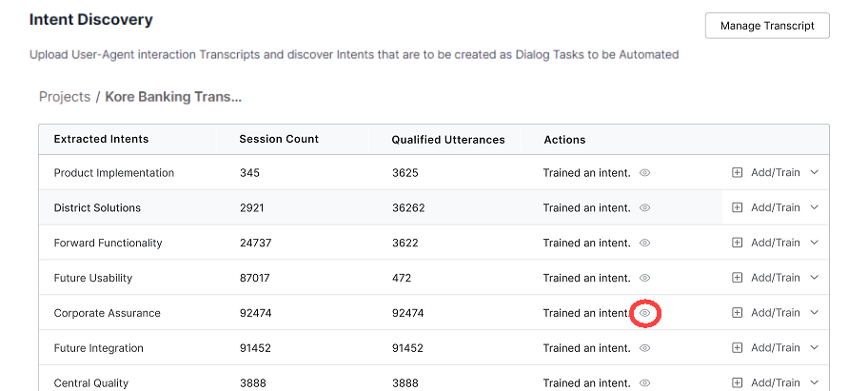Click the plus icon for Central Quality
This screenshot has height=391, width=868.
(x=737, y=382)
